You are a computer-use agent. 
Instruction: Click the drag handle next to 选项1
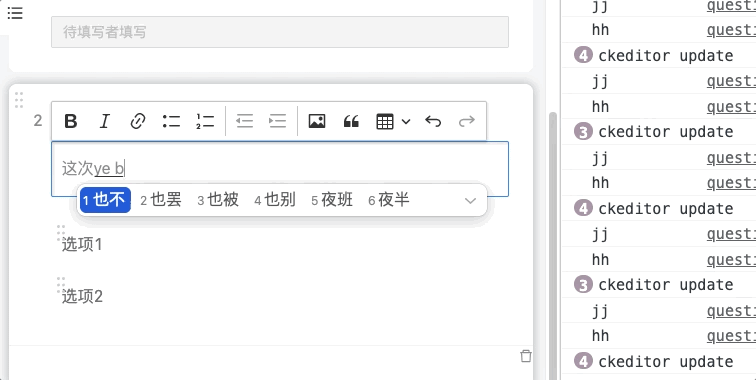(61, 232)
